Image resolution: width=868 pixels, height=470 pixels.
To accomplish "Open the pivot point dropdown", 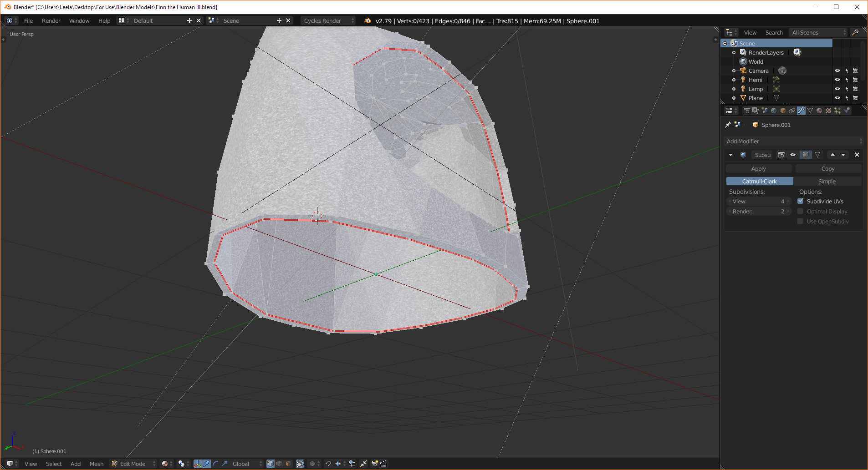I will (x=184, y=464).
